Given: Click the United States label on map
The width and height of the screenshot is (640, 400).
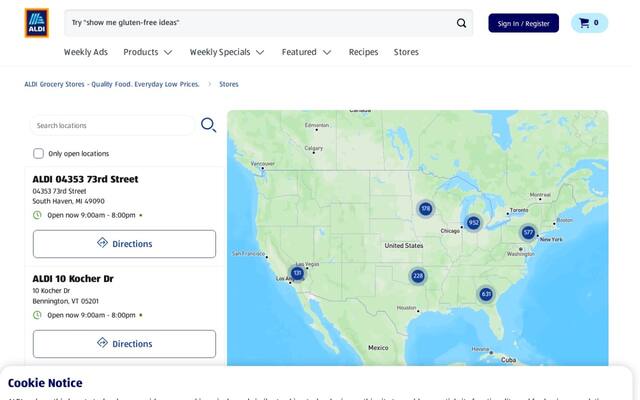Looking at the screenshot, I should pyautogui.click(x=404, y=245).
